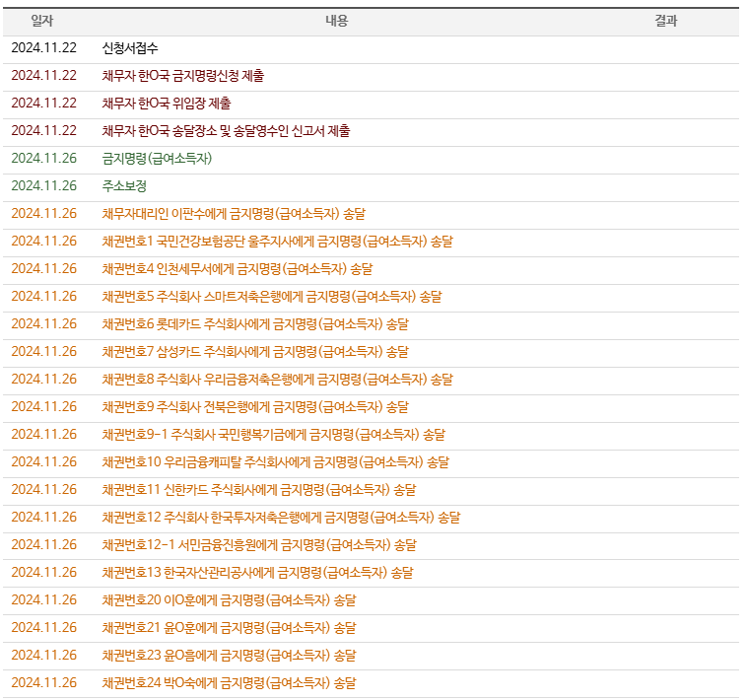
Task: Select 채권번호21 윤O훈 송달 row
Action: pos(371,628)
